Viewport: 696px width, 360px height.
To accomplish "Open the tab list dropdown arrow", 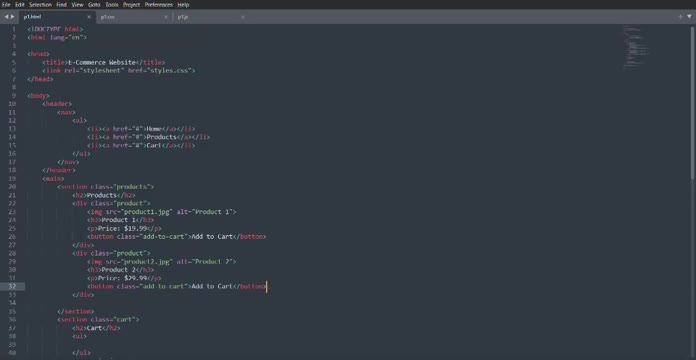I will click(x=689, y=17).
